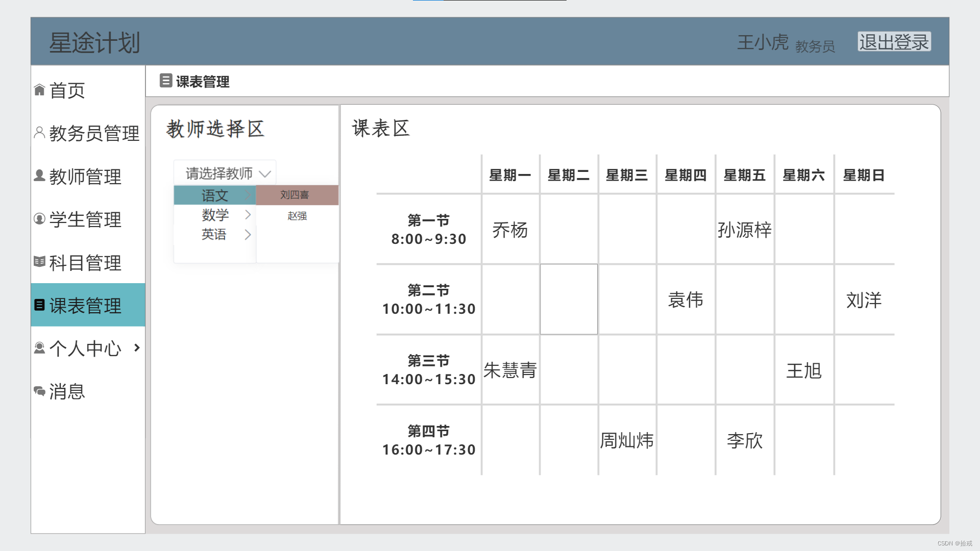Select 语文 in the subject list
Viewport: 980px width, 551px height.
point(214,195)
